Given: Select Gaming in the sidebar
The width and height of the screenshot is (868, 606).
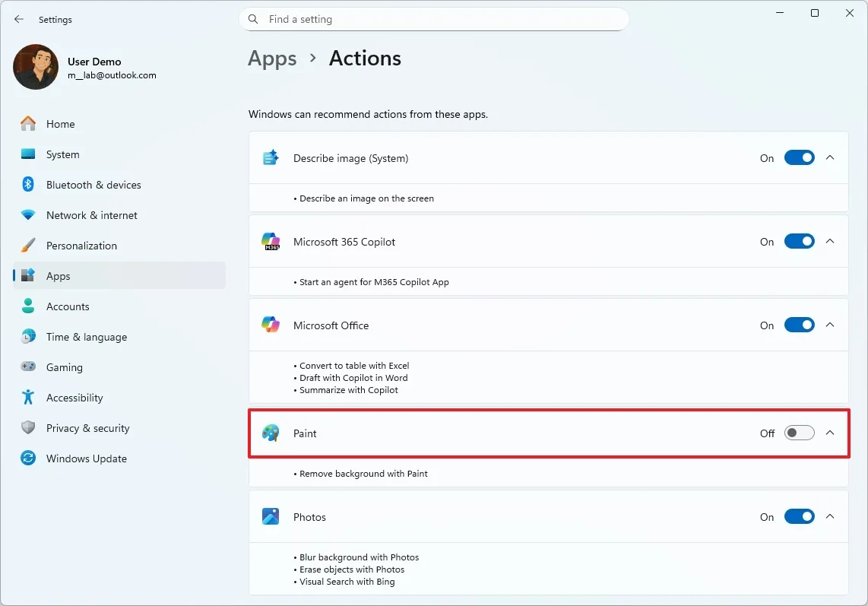Looking at the screenshot, I should pyautogui.click(x=27, y=366).
